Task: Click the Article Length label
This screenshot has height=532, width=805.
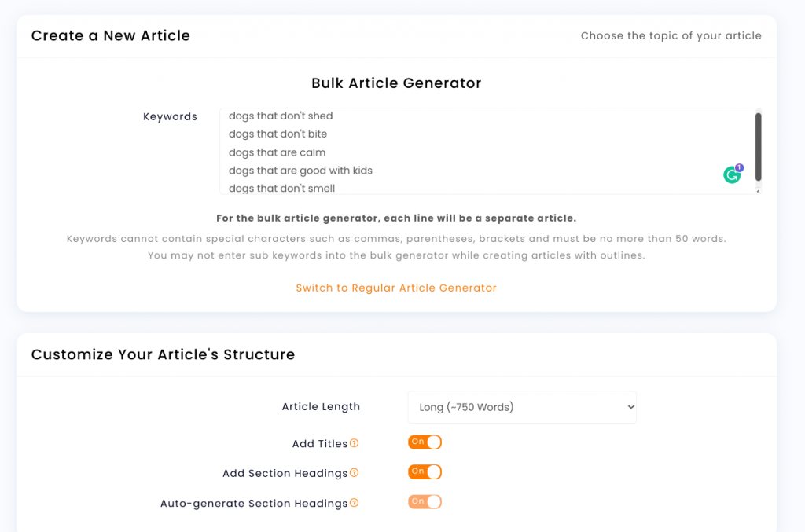Action: (321, 407)
